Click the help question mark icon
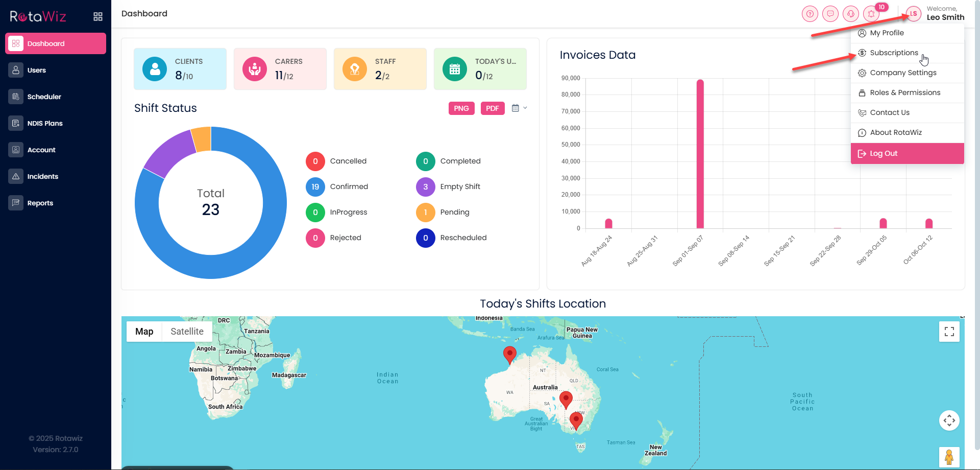Image resolution: width=980 pixels, height=470 pixels. pyautogui.click(x=810, y=14)
